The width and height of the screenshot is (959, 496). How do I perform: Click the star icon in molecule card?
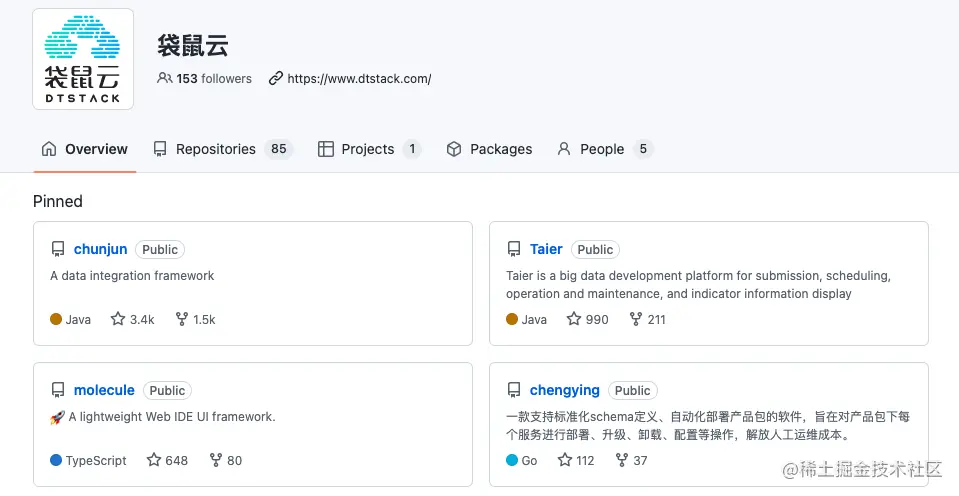(x=154, y=459)
